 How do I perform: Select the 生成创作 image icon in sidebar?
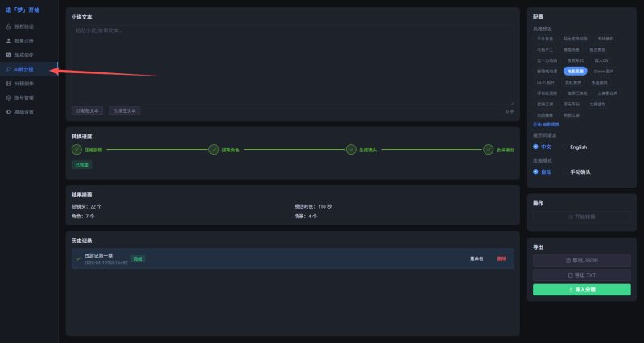9,55
